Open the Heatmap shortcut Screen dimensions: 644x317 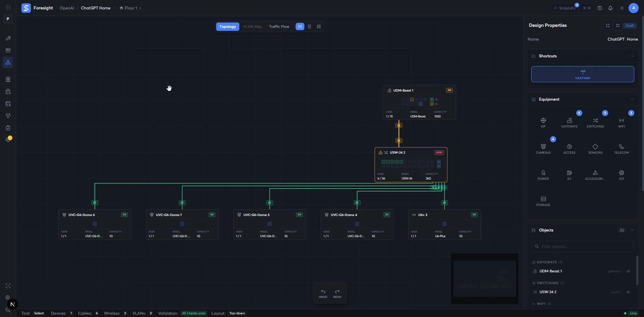(x=583, y=74)
